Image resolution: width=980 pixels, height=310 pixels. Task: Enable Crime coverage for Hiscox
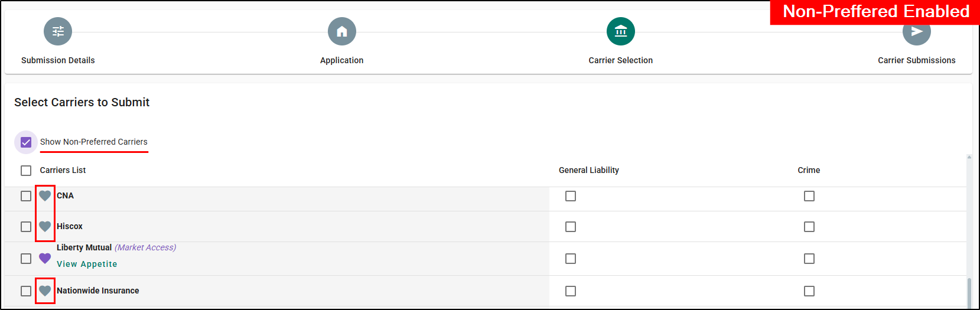(809, 227)
